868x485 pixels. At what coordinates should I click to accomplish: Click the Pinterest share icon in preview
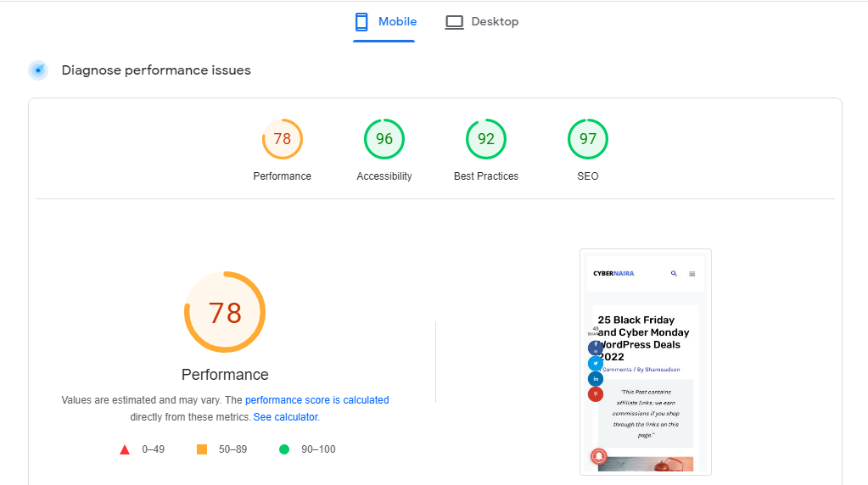[596, 394]
